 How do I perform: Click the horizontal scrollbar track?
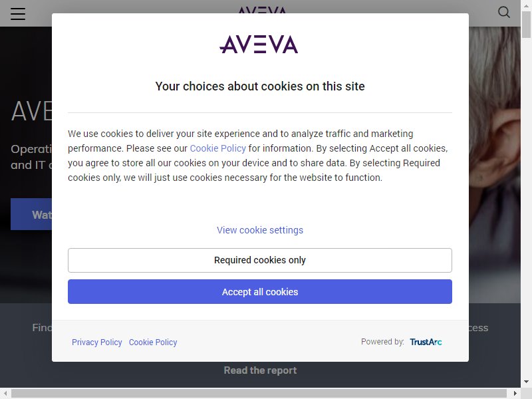click(x=259, y=393)
